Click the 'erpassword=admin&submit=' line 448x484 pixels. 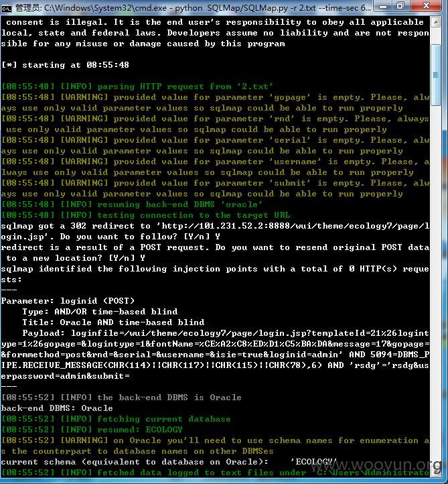point(66,376)
